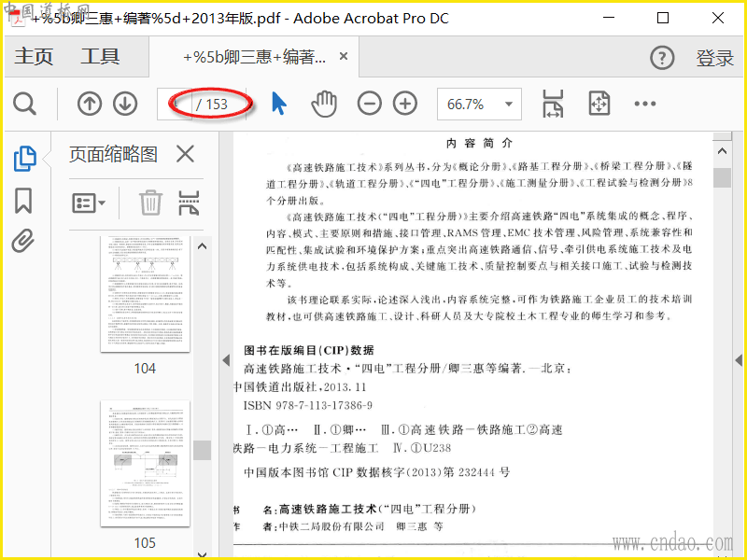This screenshot has height=560, width=747.
Task: Open the attachments paperclip panel
Action: [23, 241]
